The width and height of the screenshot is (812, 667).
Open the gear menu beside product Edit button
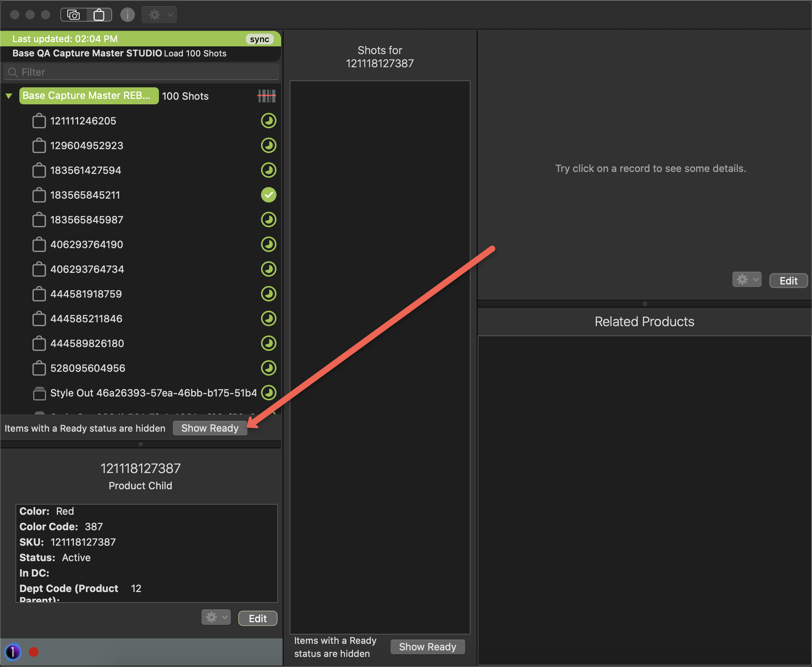[216, 618]
